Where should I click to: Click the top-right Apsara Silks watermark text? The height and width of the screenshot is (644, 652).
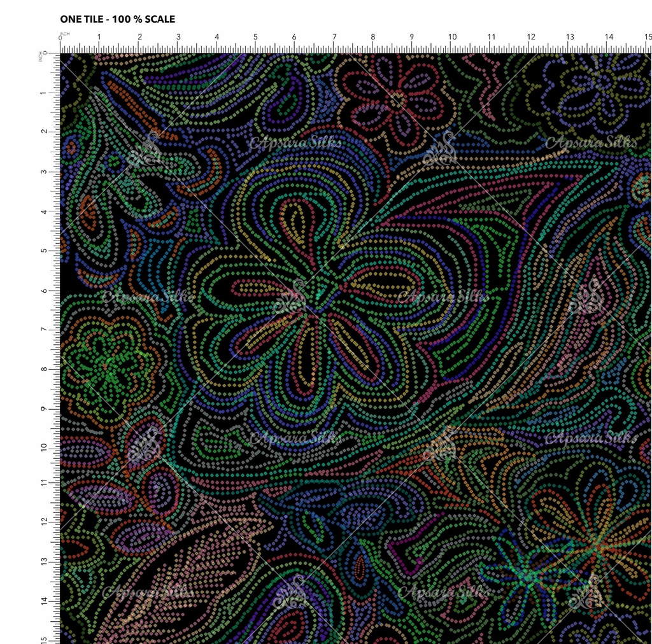click(590, 143)
